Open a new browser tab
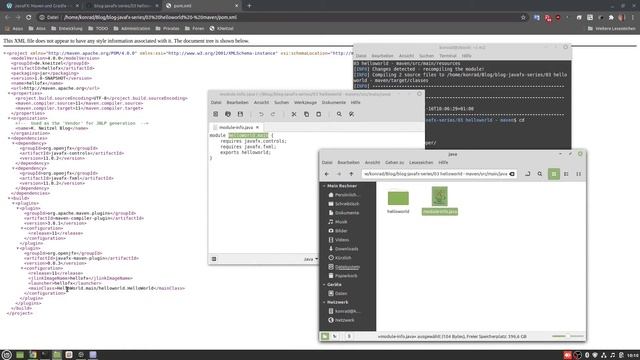640x360 pixels. point(249,6)
